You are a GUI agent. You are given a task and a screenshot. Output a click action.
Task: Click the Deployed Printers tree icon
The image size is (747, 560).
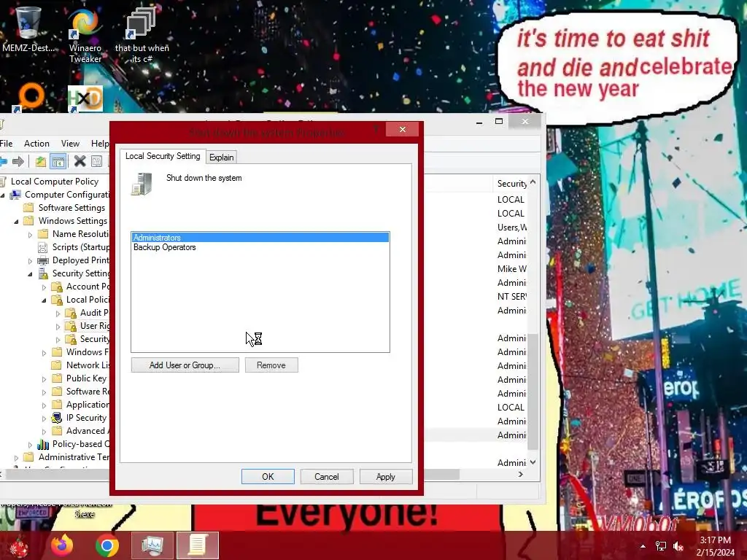point(43,260)
